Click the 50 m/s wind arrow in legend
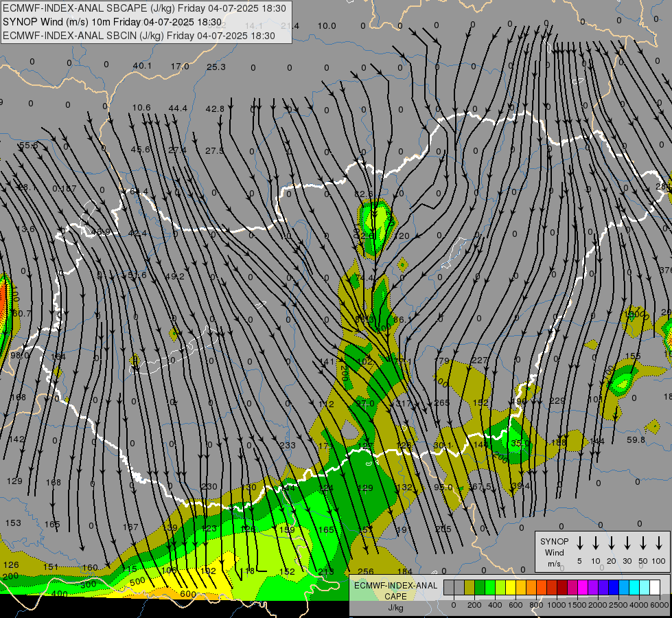Viewport: 672px width, 618px height. point(643,543)
